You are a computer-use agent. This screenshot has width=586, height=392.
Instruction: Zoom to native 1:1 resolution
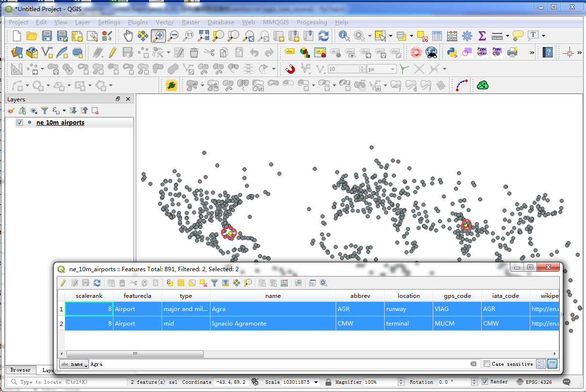(188, 35)
